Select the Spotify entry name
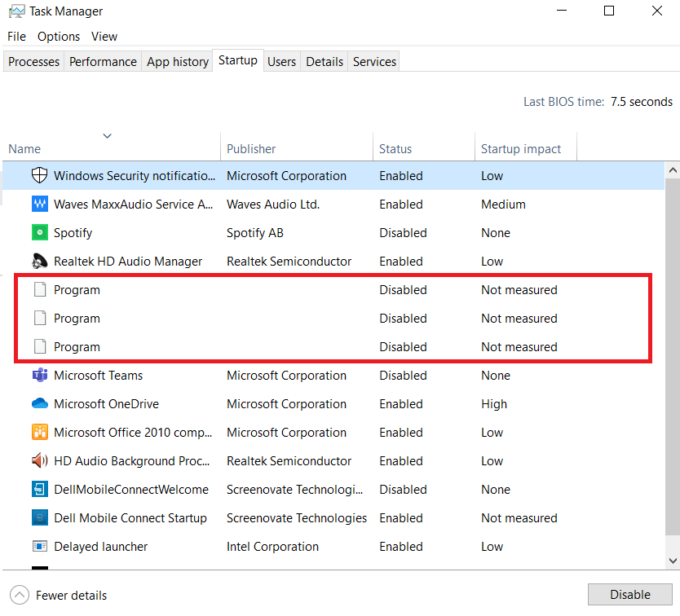This screenshot has width=680, height=616. point(73,233)
